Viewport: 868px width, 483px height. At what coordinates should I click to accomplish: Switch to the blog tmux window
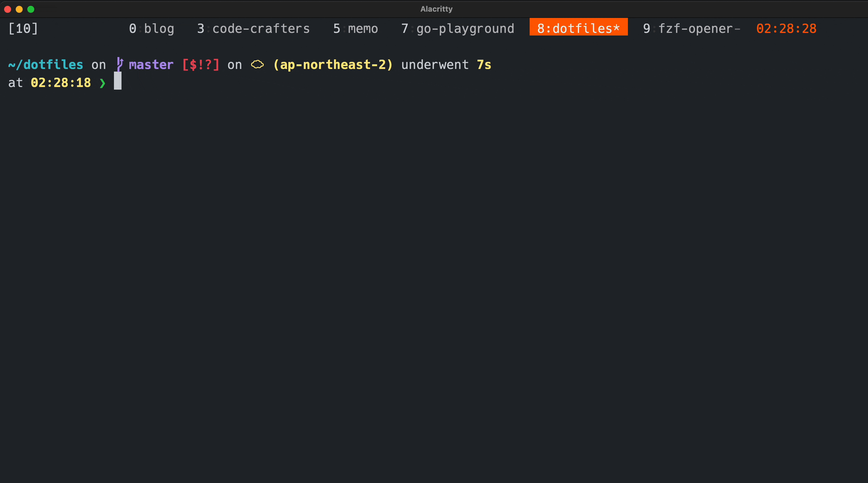pyautogui.click(x=151, y=28)
